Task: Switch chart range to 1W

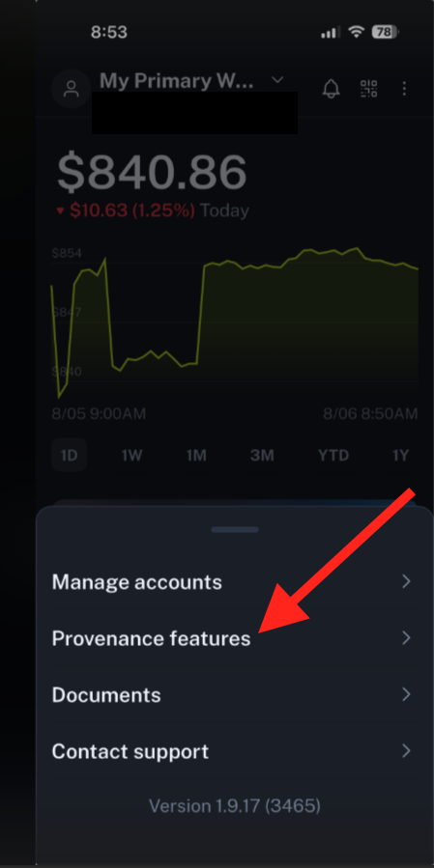Action: pos(131,455)
